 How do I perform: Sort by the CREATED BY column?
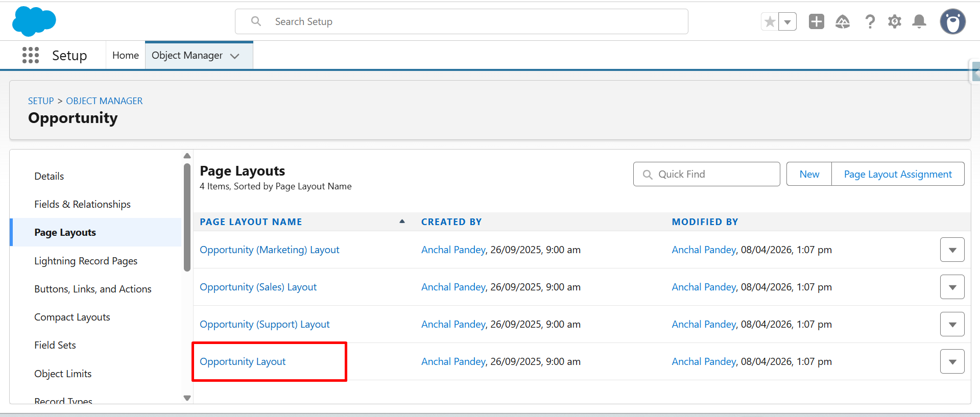coord(451,222)
